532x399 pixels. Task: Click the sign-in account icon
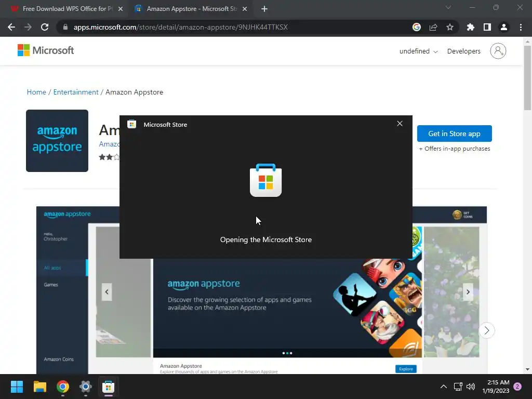498,51
